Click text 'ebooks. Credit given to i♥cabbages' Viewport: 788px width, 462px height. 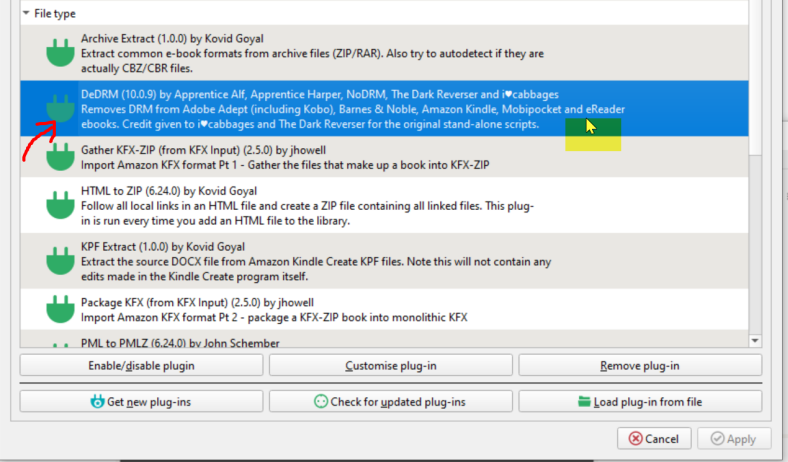tap(167, 124)
